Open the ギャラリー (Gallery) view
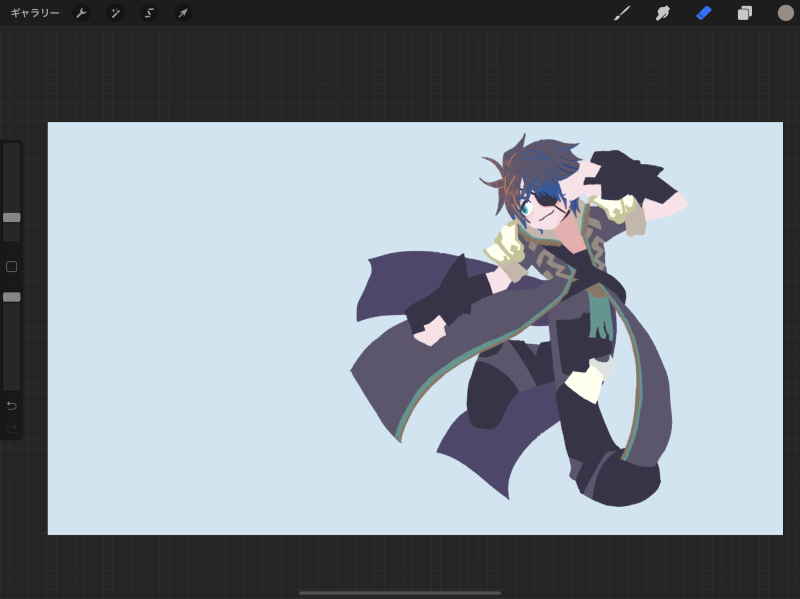The height and width of the screenshot is (599, 800). 35,13
